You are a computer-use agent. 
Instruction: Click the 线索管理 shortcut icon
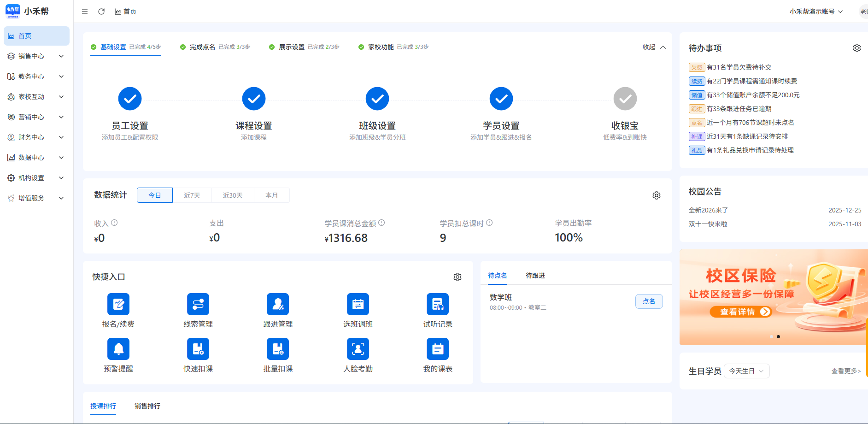[x=198, y=304]
